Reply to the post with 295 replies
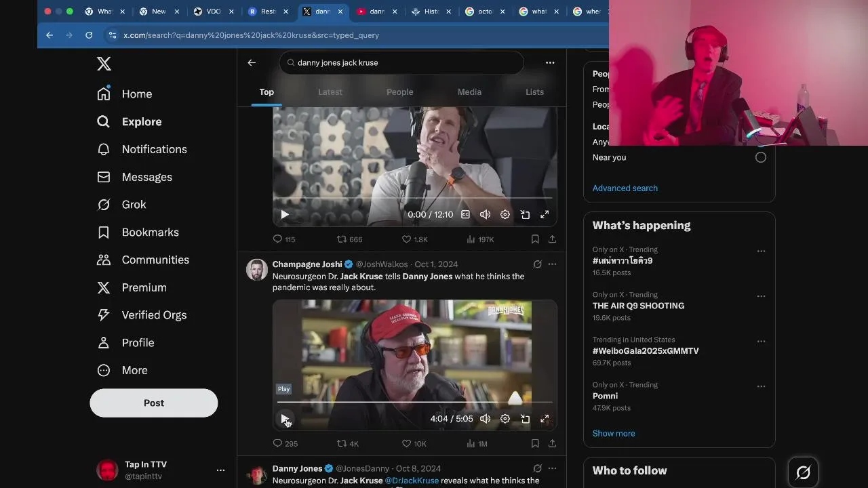 coord(285,444)
